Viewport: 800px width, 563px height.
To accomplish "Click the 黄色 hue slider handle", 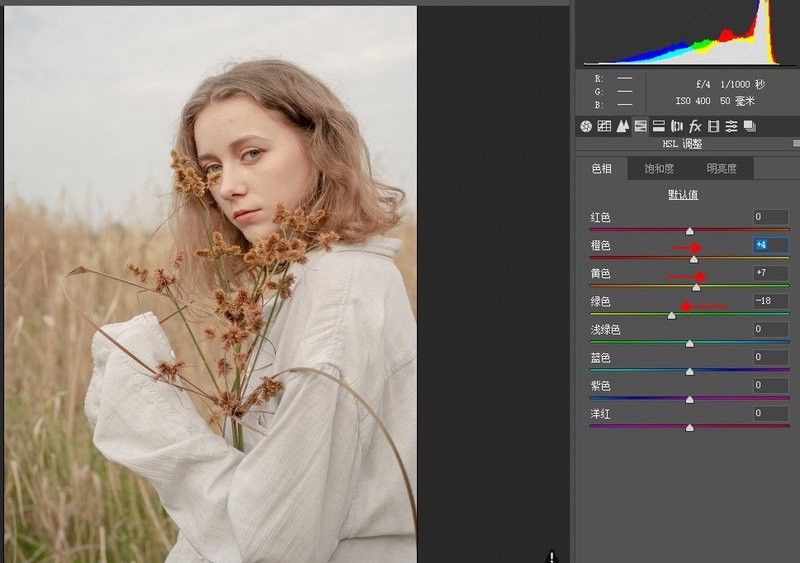I will pyautogui.click(x=696, y=288).
